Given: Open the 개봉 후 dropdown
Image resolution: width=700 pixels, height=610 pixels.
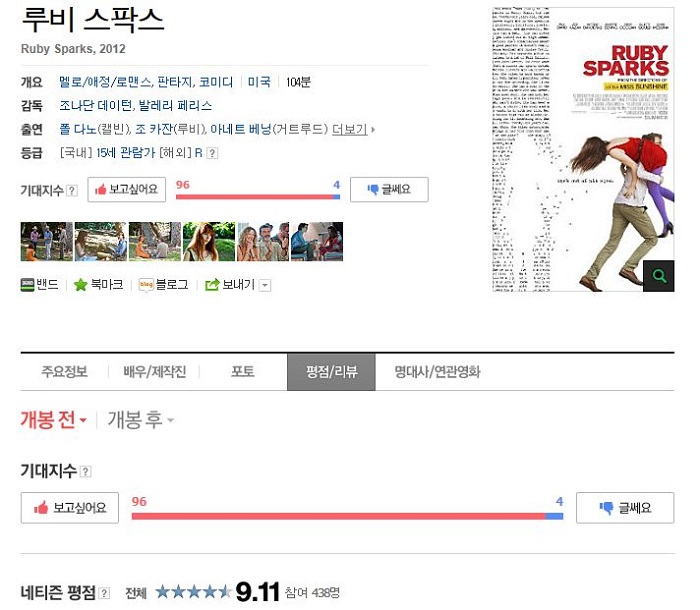Looking at the screenshot, I should 140,420.
